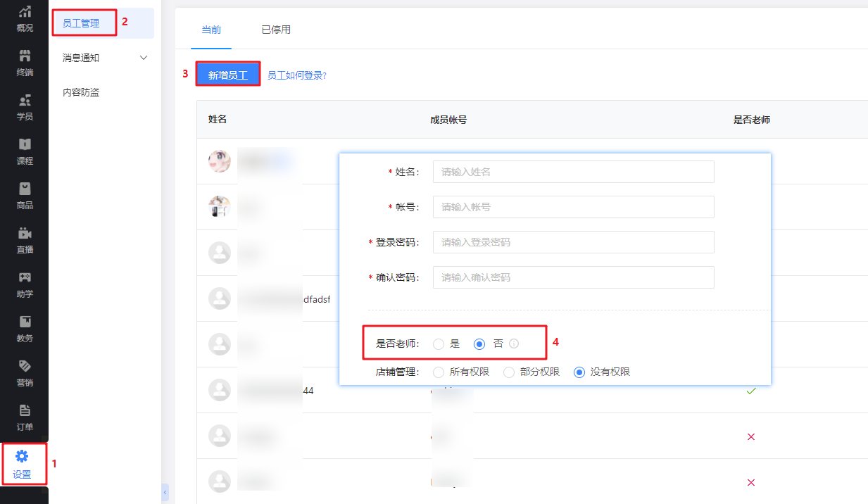
Task: Open the 概况 overview sidebar icon
Action: pyautogui.click(x=25, y=12)
